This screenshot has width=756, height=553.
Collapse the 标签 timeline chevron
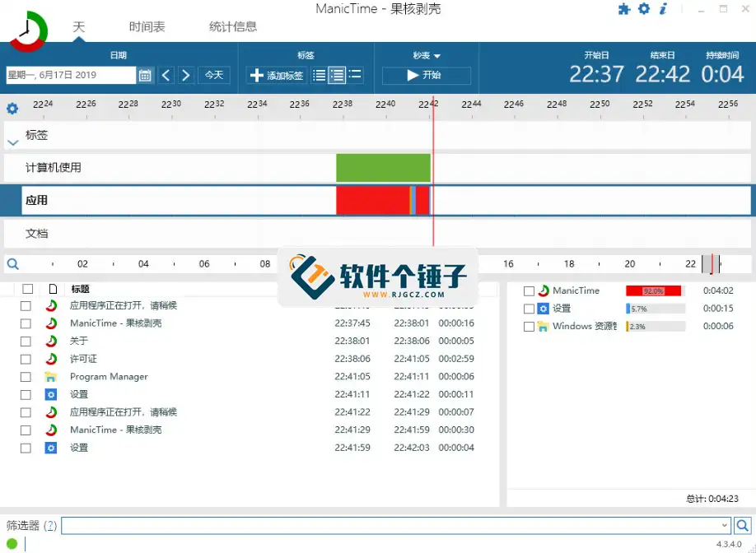[x=13, y=142]
